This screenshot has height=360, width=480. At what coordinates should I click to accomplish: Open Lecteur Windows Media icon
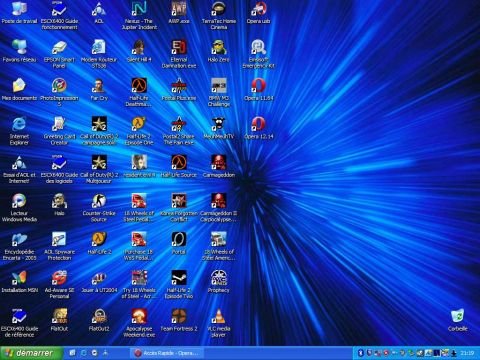(x=19, y=201)
